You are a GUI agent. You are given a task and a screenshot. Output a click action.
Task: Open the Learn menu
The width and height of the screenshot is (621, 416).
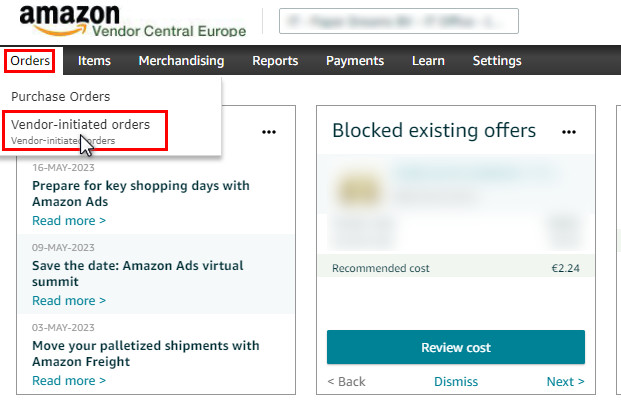click(x=428, y=61)
